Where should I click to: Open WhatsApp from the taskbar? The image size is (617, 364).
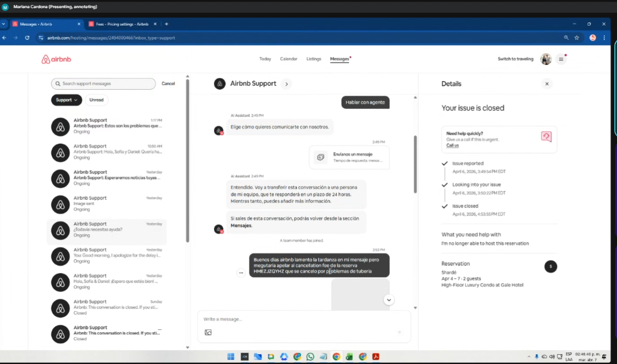(x=310, y=356)
